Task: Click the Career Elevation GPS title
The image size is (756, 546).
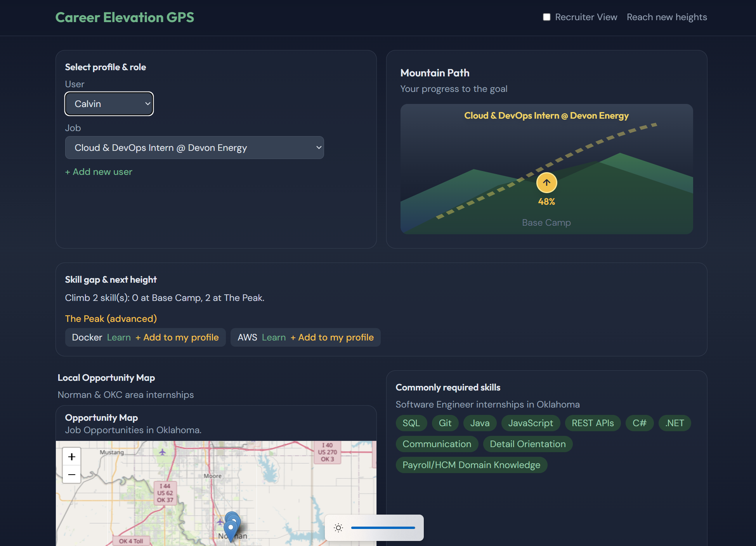Action: 125,17
